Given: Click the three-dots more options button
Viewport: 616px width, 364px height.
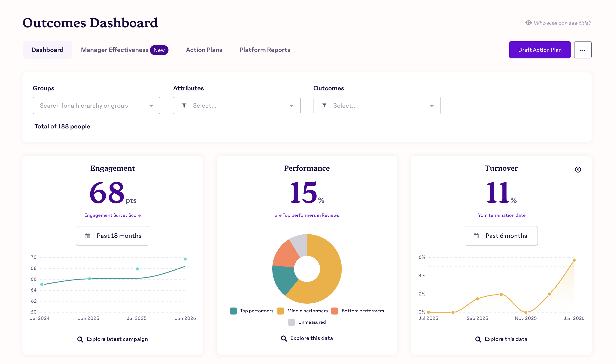Looking at the screenshot, I should pyautogui.click(x=583, y=50).
